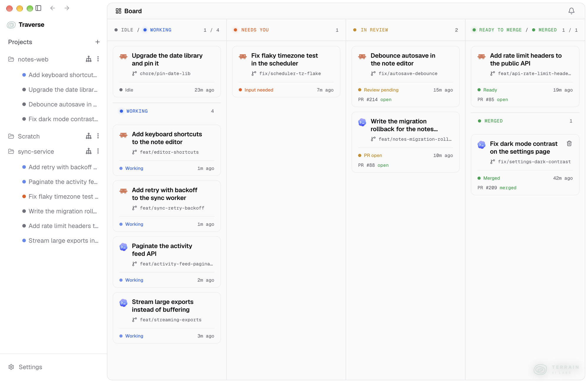Click the Traverse logo icon
Image resolution: width=588 pixels, height=383 pixels.
pyautogui.click(x=11, y=25)
